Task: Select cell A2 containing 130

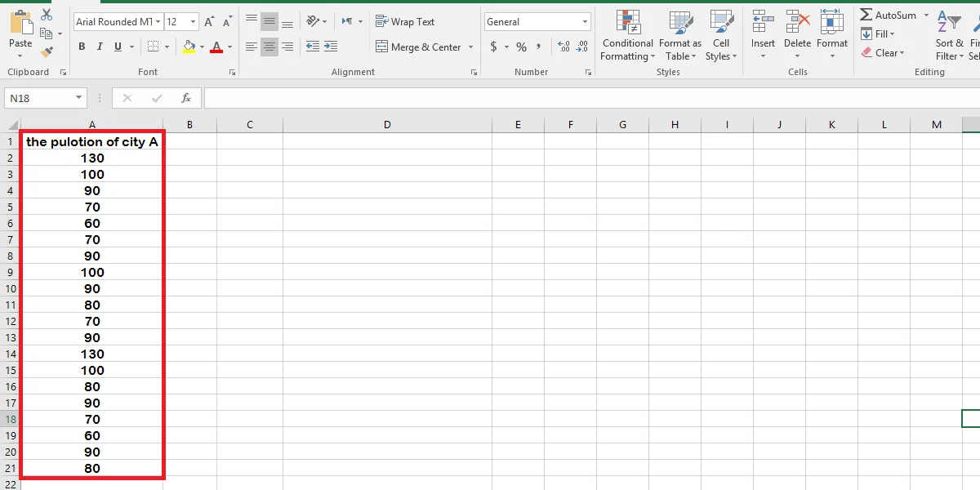Action: click(92, 158)
